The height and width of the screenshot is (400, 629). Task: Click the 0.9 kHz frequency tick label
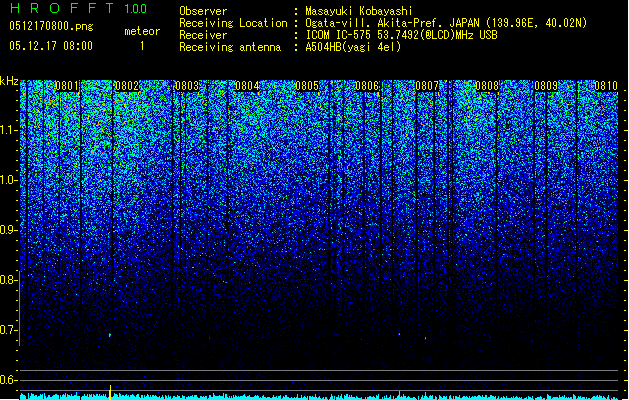[8, 230]
